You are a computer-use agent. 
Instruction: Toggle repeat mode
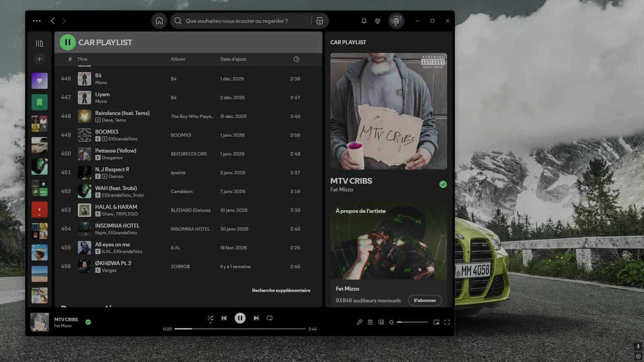coord(270,318)
